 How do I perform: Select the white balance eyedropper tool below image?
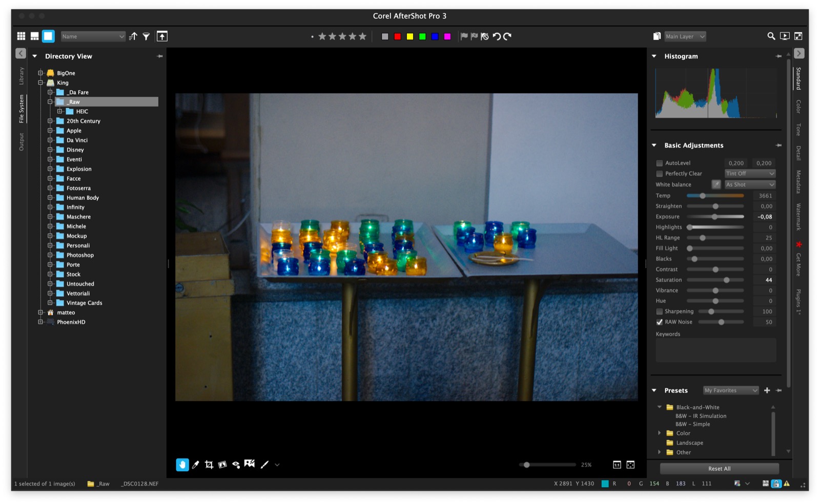(196, 465)
